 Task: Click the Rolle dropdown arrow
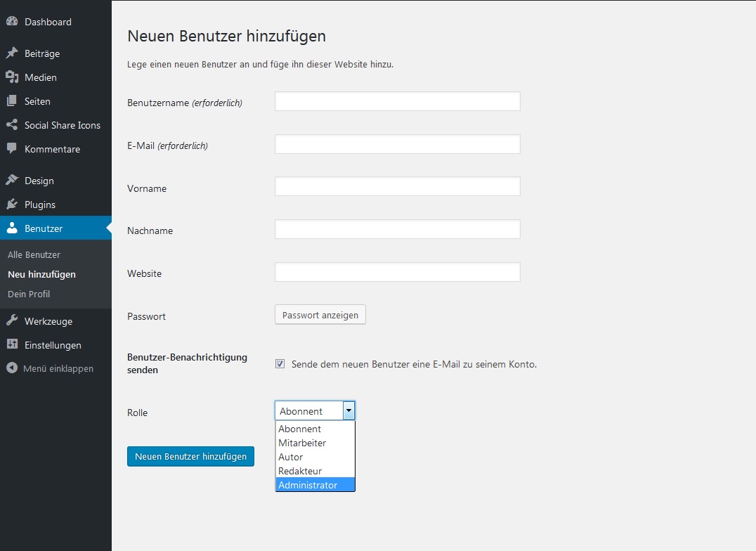click(348, 410)
